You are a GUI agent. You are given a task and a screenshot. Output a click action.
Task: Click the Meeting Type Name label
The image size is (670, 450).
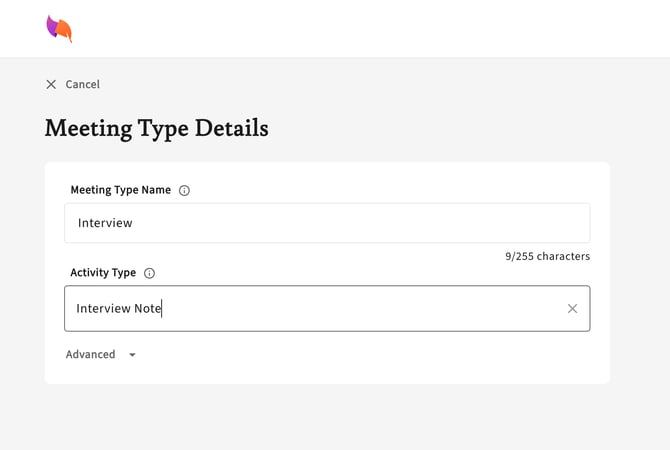click(120, 190)
